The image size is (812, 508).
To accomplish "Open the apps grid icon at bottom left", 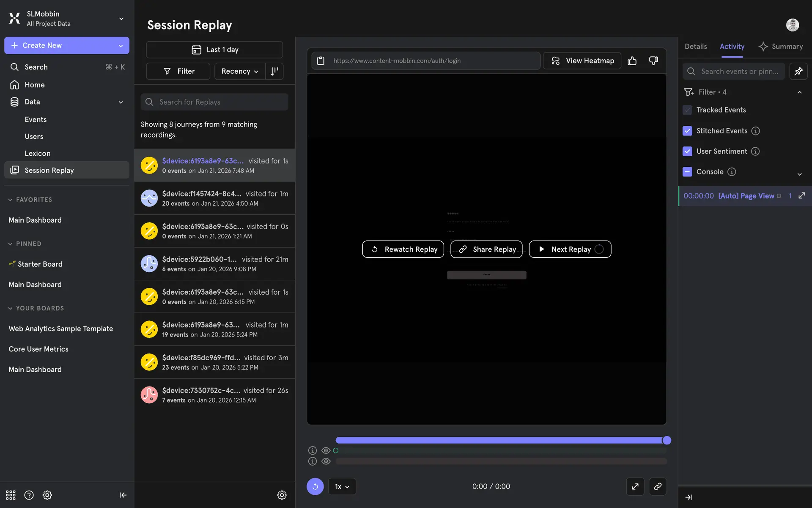I will click(x=11, y=495).
